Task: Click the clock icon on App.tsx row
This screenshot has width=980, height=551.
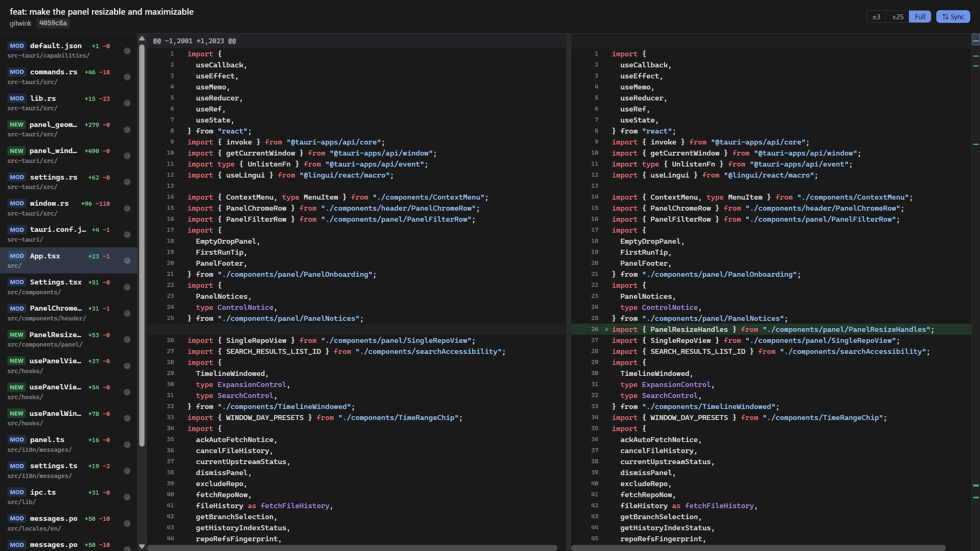Action: (x=127, y=261)
